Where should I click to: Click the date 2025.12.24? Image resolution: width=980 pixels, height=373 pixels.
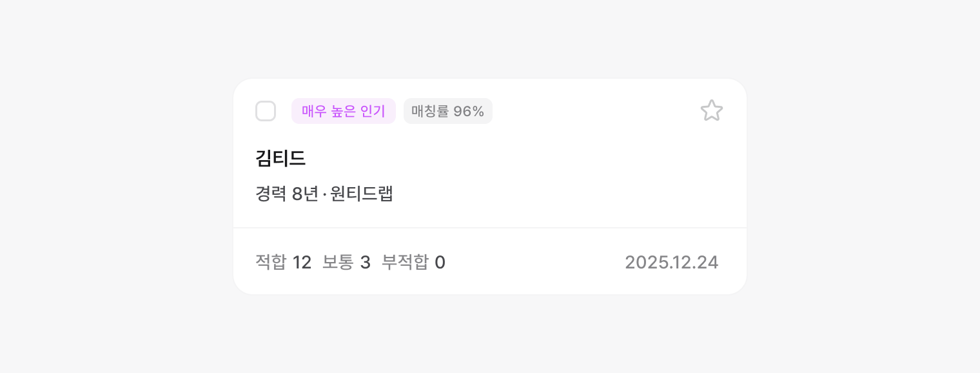coord(671,262)
